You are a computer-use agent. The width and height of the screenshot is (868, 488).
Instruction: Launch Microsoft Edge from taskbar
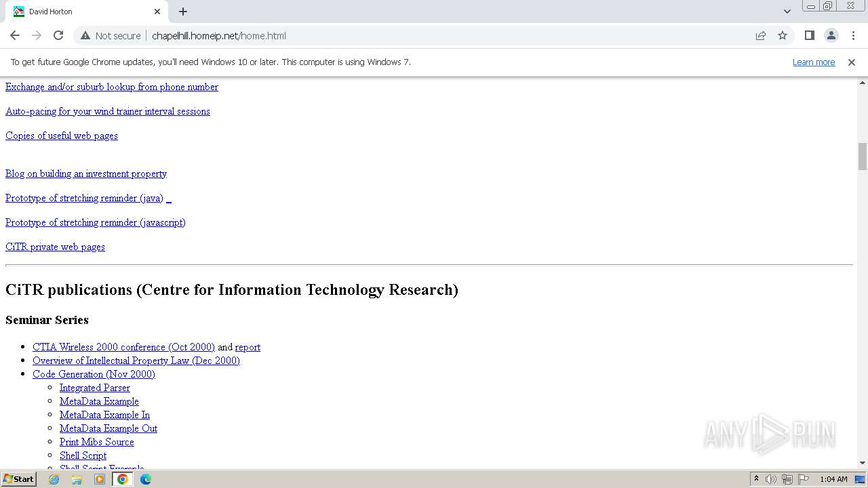(146, 479)
